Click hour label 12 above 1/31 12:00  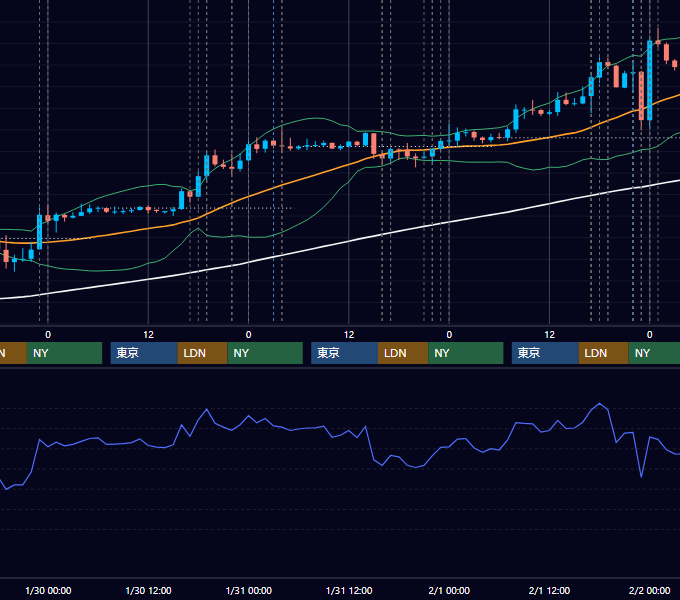pyautogui.click(x=349, y=335)
